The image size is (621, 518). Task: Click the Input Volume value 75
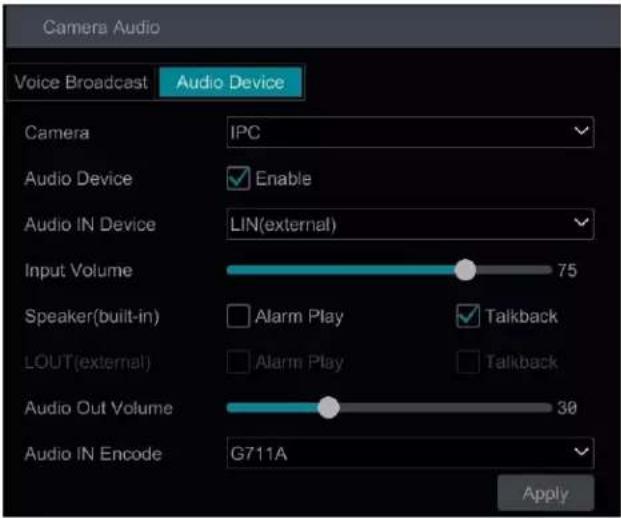coord(567,270)
